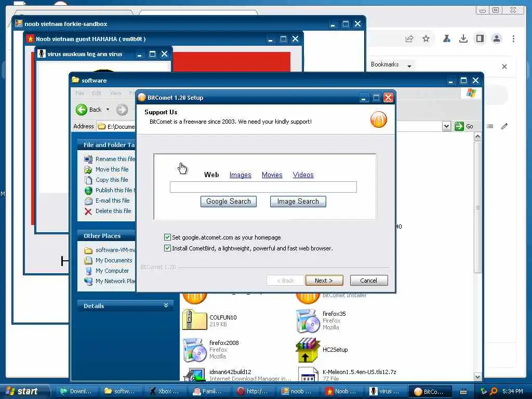Switch to Xbox taskbar item
Image resolution: width=532 pixels, height=399 pixels.
click(x=165, y=391)
